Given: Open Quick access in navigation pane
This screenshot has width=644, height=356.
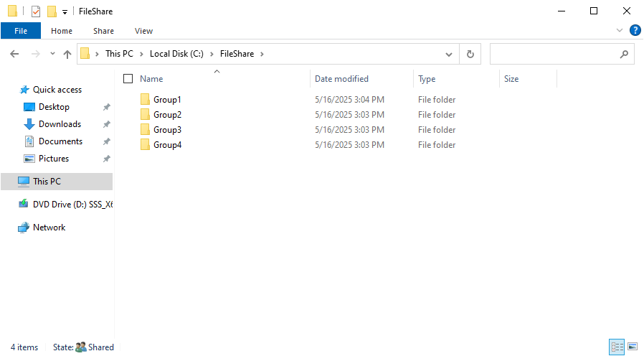Looking at the screenshot, I should pos(57,90).
